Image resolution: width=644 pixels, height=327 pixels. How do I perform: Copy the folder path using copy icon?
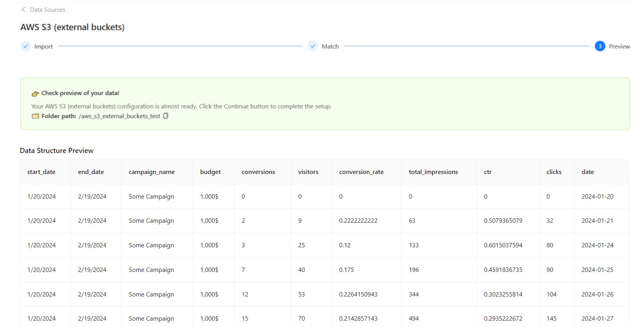166,116
